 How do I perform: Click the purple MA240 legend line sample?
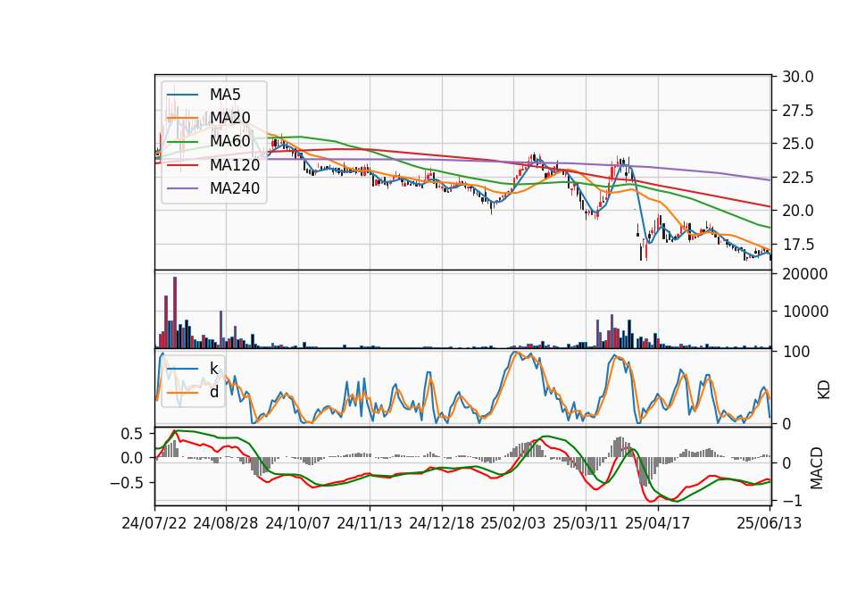pos(182,189)
